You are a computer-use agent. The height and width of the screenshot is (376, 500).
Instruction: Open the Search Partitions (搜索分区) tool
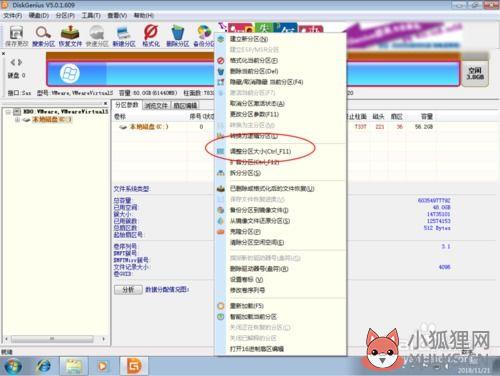pos(43,36)
